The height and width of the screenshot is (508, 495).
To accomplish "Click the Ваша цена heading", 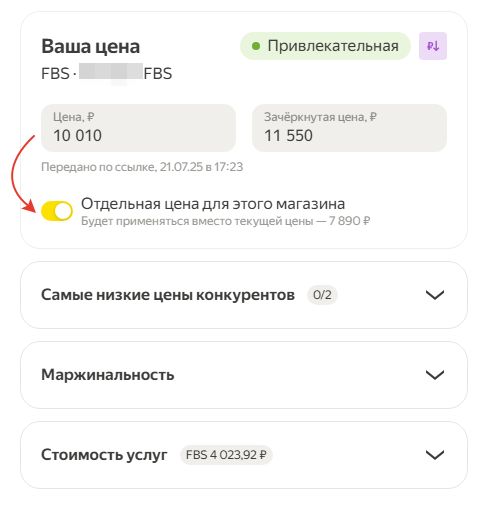I will (90, 46).
